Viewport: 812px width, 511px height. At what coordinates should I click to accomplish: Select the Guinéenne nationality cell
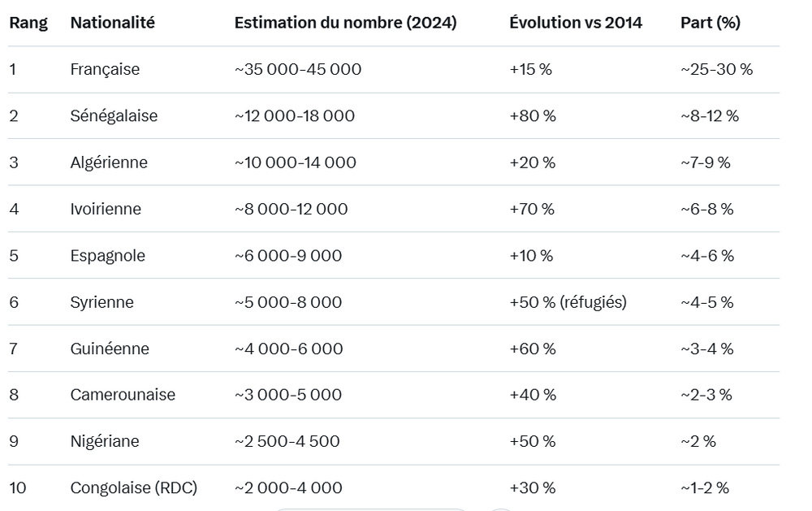109,349
